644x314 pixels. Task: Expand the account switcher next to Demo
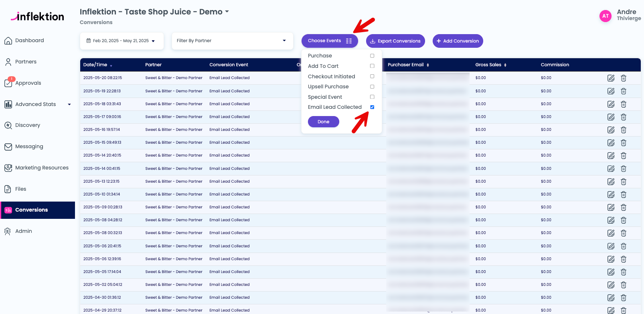tap(227, 12)
